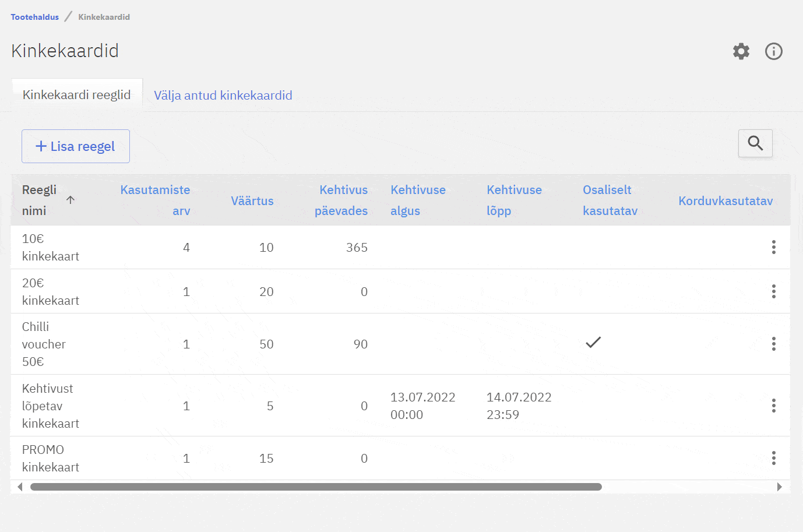
Task: Sort by Korduvkasutatav column header
Action: (725, 201)
